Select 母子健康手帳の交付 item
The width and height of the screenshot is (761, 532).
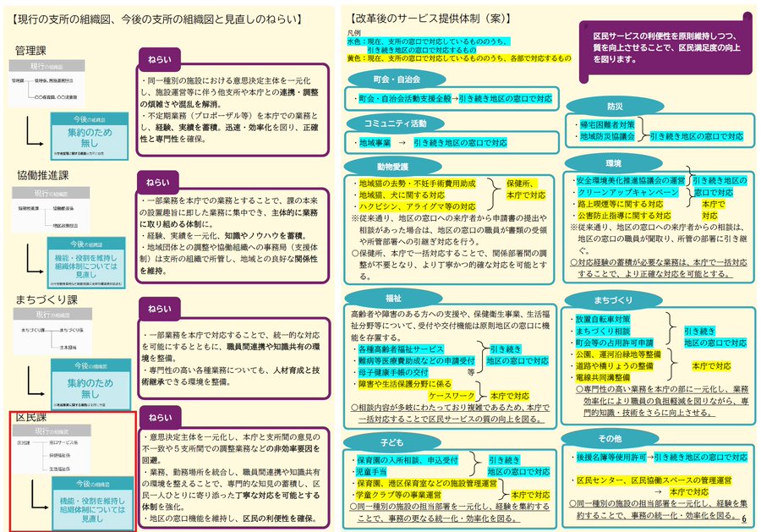[393, 372]
